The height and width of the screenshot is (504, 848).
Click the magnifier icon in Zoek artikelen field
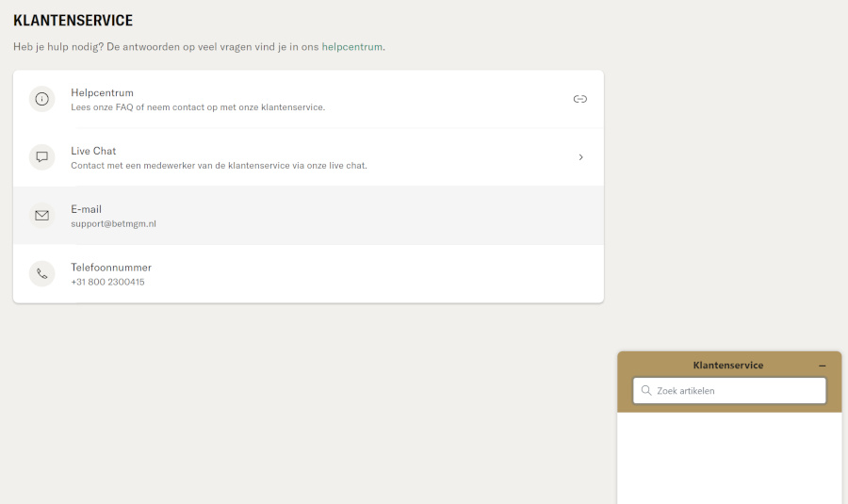coord(645,390)
